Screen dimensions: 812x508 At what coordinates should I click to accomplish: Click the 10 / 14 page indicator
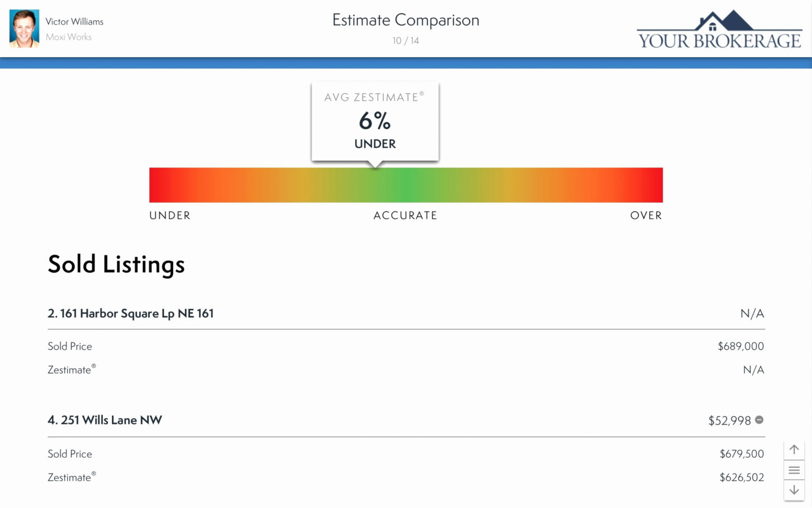point(405,40)
